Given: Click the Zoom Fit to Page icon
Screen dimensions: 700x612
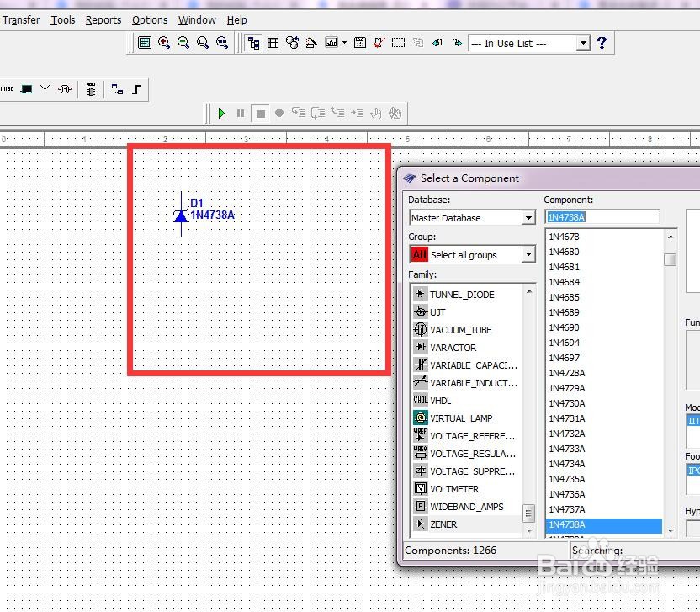Looking at the screenshot, I should point(222,43).
